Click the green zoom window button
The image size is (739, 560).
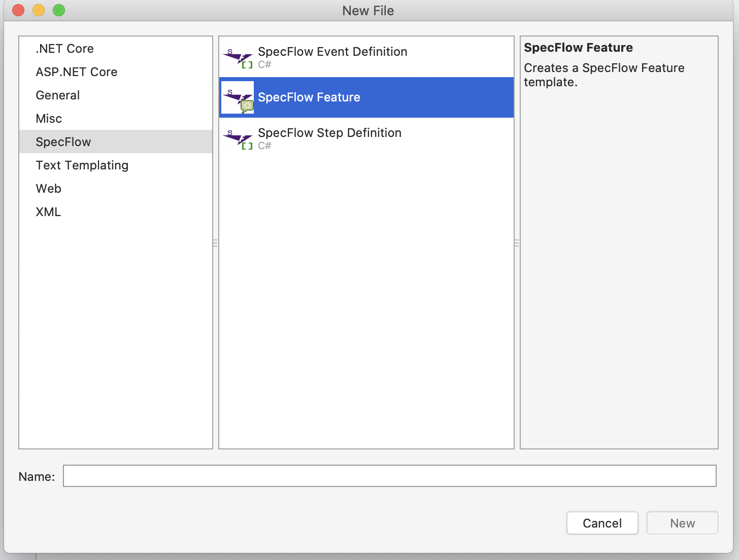(59, 10)
